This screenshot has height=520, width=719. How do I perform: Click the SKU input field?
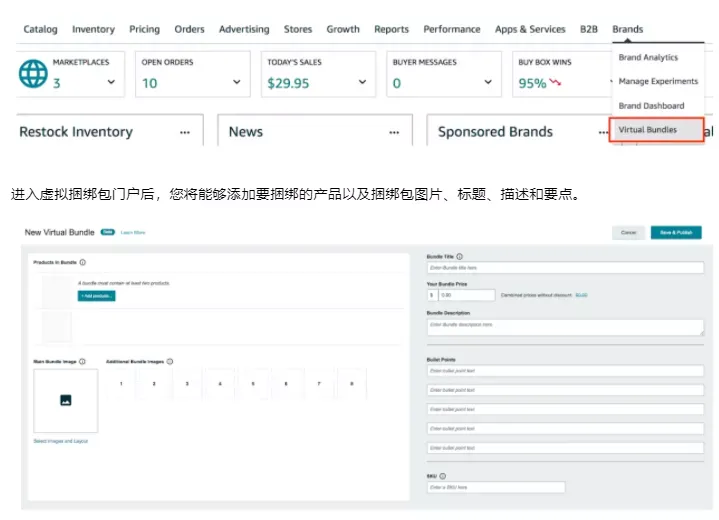pos(496,487)
